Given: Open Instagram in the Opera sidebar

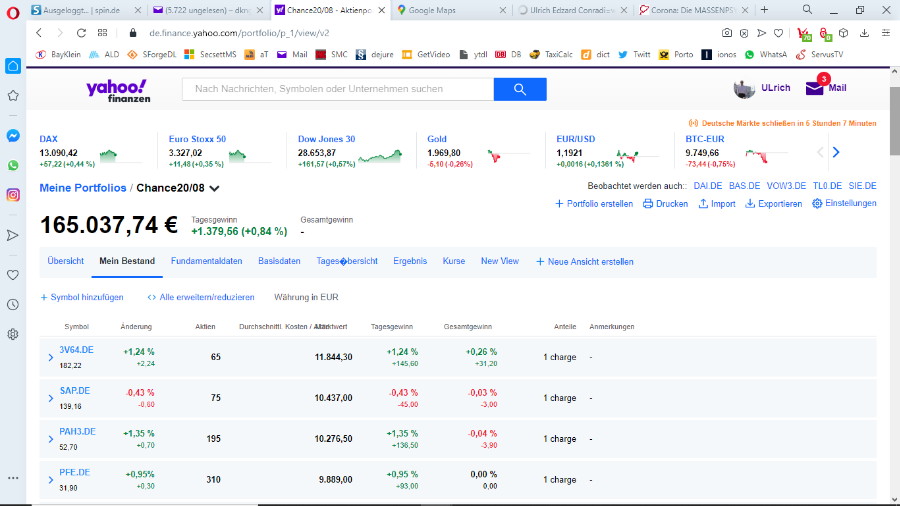Looking at the screenshot, I should 13,195.
